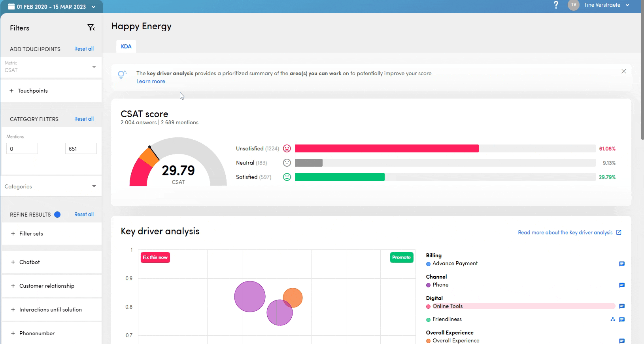Image resolution: width=644 pixels, height=344 pixels.
Task: Click the orange Overall Experience legend dot
Action: 428,341
